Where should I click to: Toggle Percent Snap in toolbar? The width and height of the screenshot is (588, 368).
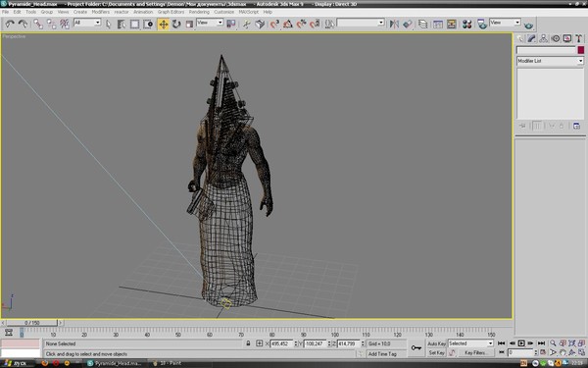point(302,24)
